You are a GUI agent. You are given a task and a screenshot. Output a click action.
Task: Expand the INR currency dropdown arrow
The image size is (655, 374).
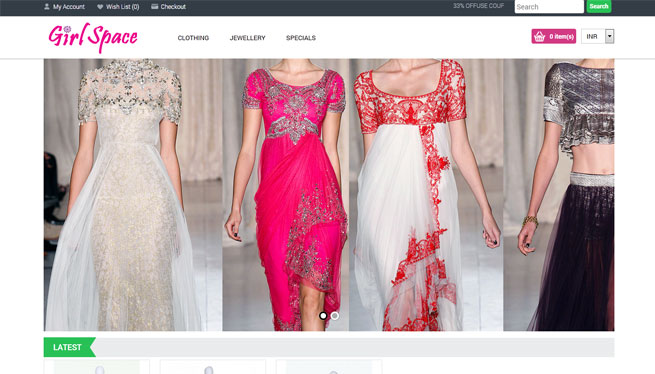(x=609, y=36)
